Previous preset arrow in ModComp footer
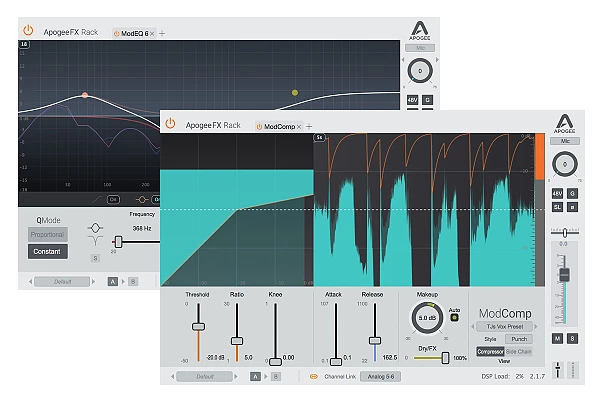 (173, 377)
